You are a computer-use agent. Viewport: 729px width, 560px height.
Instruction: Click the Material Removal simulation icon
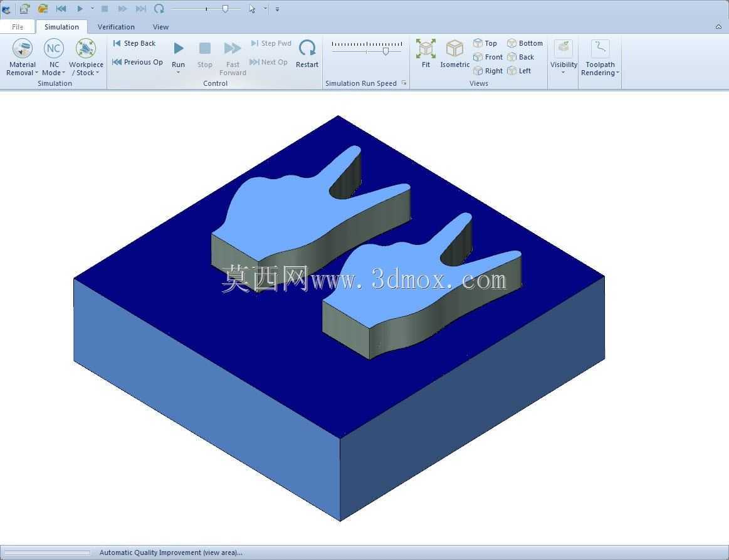[x=22, y=48]
